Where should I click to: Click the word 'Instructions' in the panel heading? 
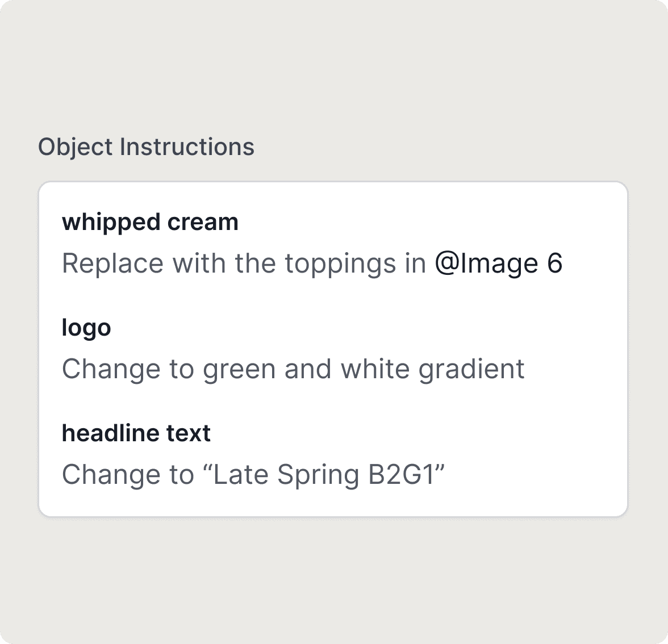point(187,147)
